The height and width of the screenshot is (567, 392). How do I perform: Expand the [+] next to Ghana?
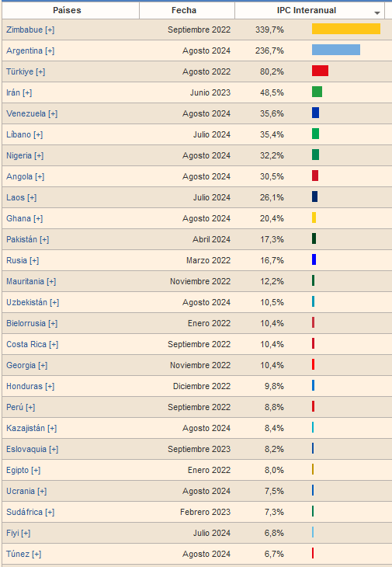coord(38,218)
